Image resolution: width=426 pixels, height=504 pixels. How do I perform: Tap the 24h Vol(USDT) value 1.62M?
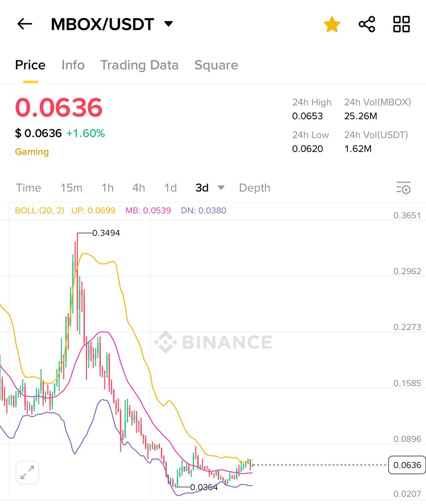click(358, 149)
